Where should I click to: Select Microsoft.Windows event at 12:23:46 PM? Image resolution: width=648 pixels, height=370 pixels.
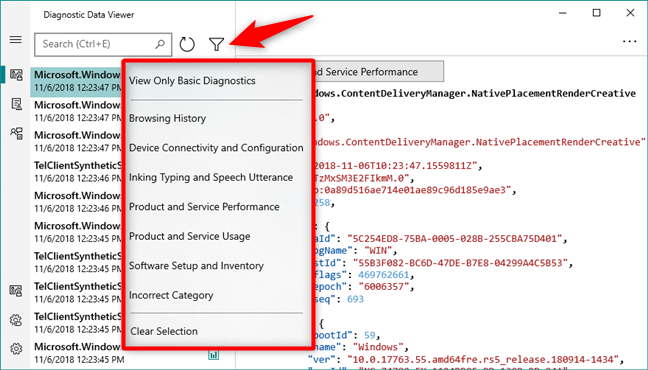[x=76, y=202]
